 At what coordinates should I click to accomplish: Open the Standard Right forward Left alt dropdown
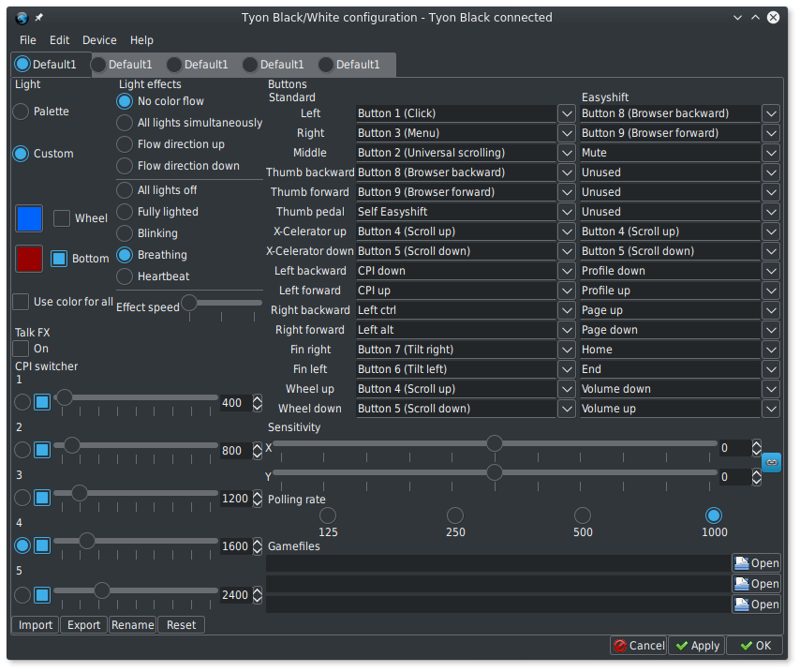click(567, 330)
